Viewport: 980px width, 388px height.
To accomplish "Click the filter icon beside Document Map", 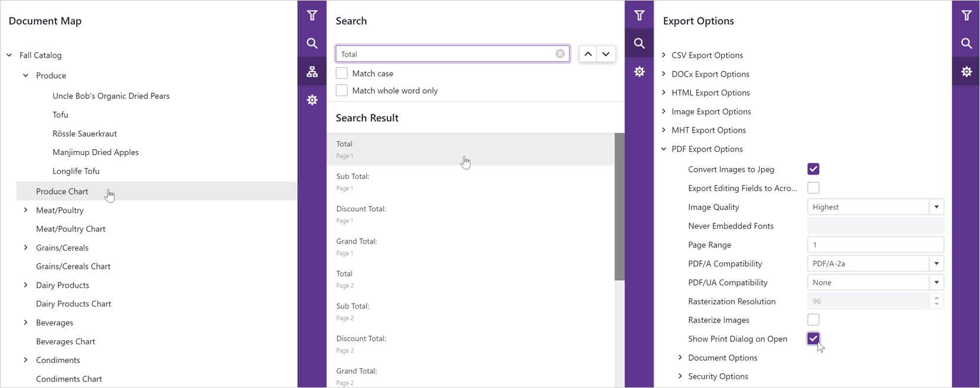I will (x=312, y=15).
